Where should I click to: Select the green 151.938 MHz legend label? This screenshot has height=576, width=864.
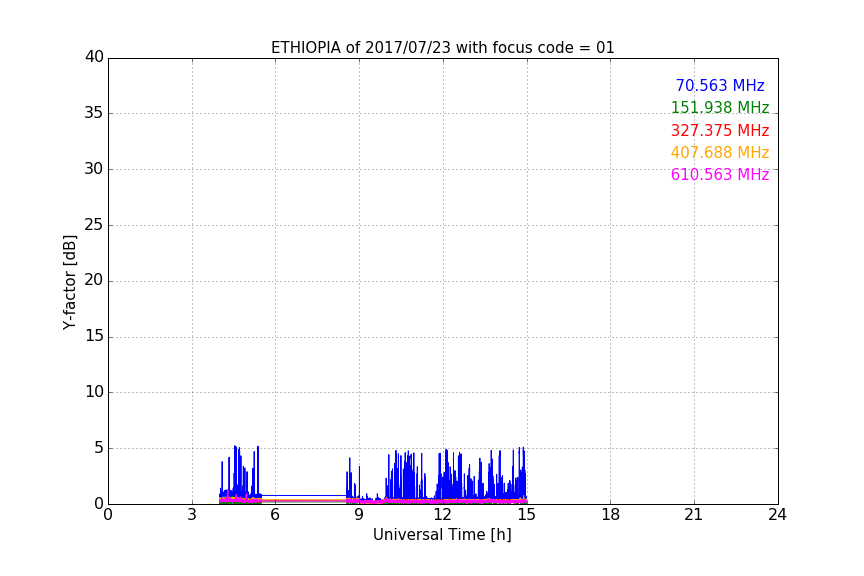click(720, 107)
